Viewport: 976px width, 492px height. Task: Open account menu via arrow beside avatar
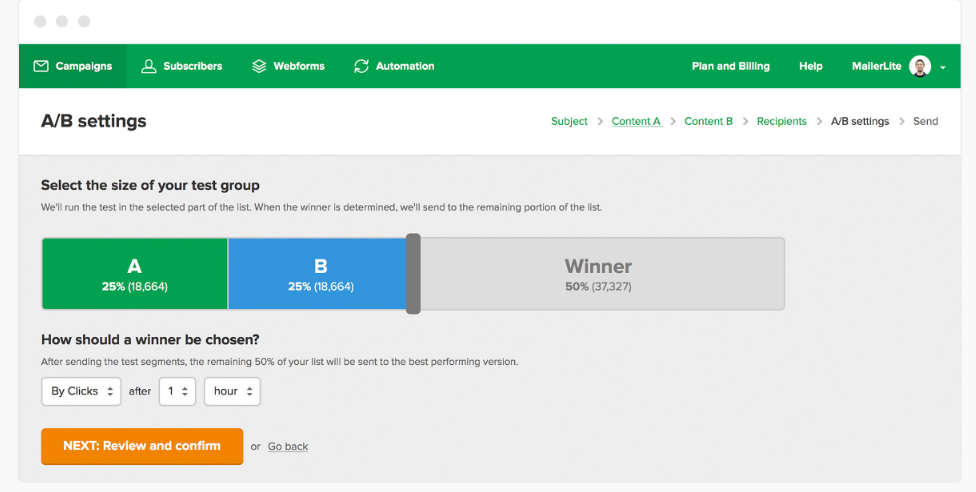point(943,67)
